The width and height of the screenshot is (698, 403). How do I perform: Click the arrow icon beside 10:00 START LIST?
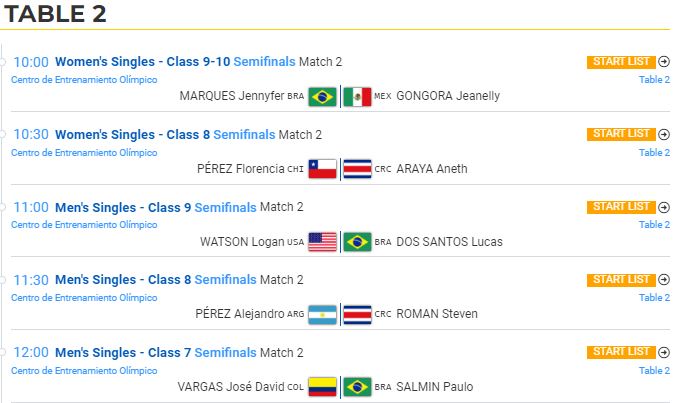pyautogui.click(x=664, y=61)
